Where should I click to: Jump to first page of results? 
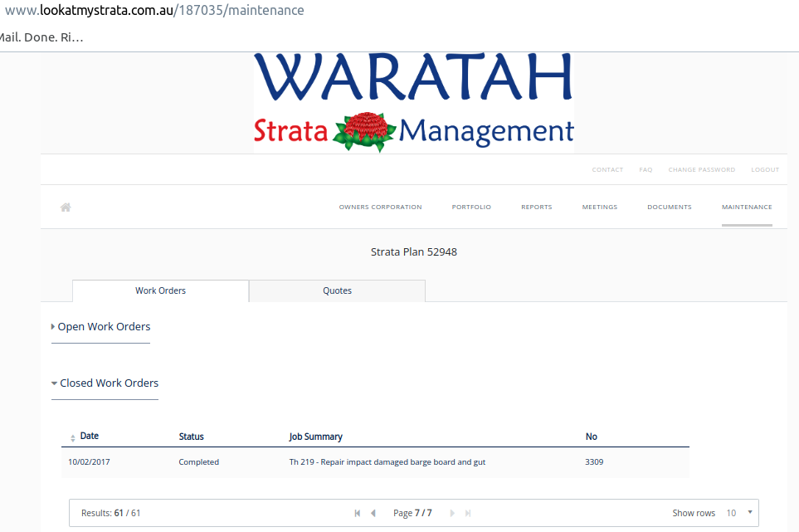[358, 513]
